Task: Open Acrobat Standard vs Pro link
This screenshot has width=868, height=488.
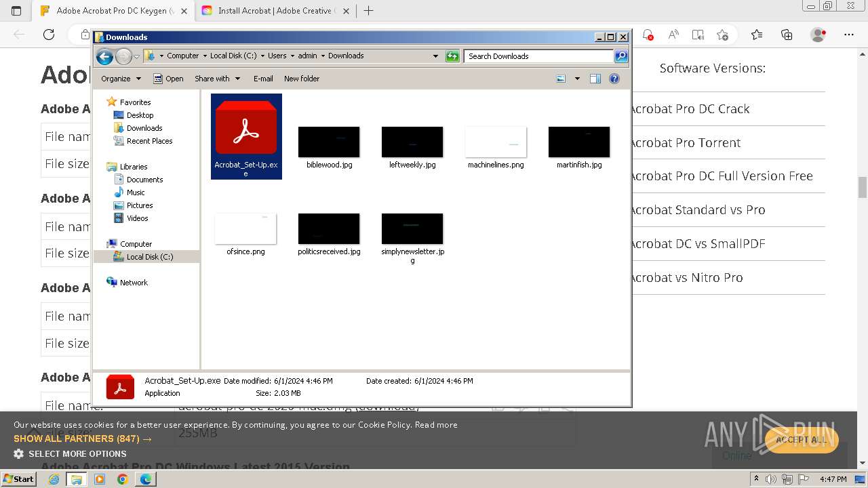Action: tap(697, 209)
